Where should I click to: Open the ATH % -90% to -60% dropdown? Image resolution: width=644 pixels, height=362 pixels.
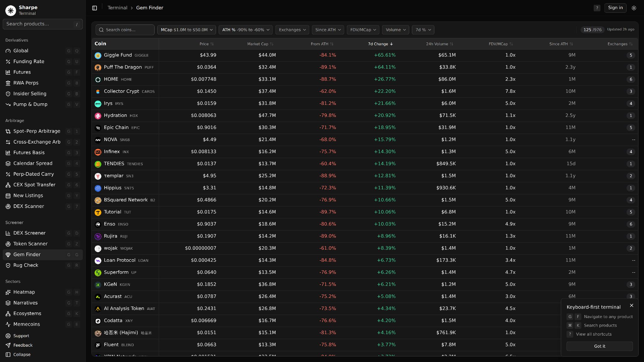[x=246, y=30]
